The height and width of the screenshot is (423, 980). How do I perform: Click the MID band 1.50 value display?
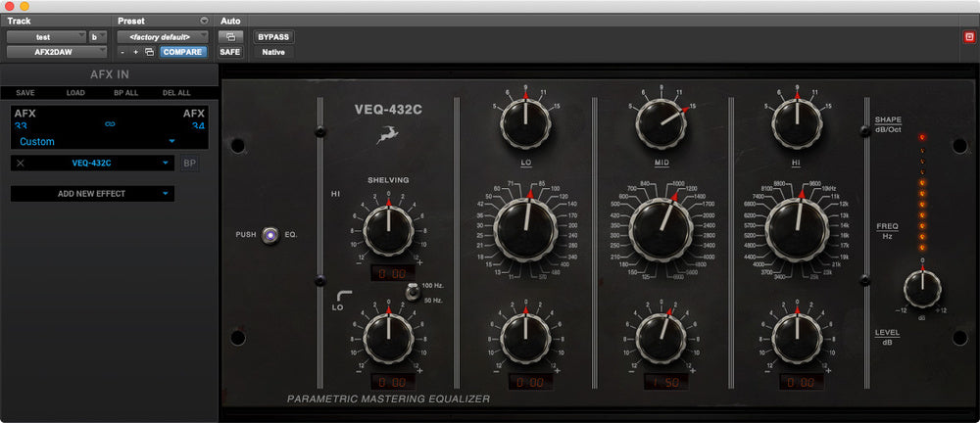coord(665,382)
